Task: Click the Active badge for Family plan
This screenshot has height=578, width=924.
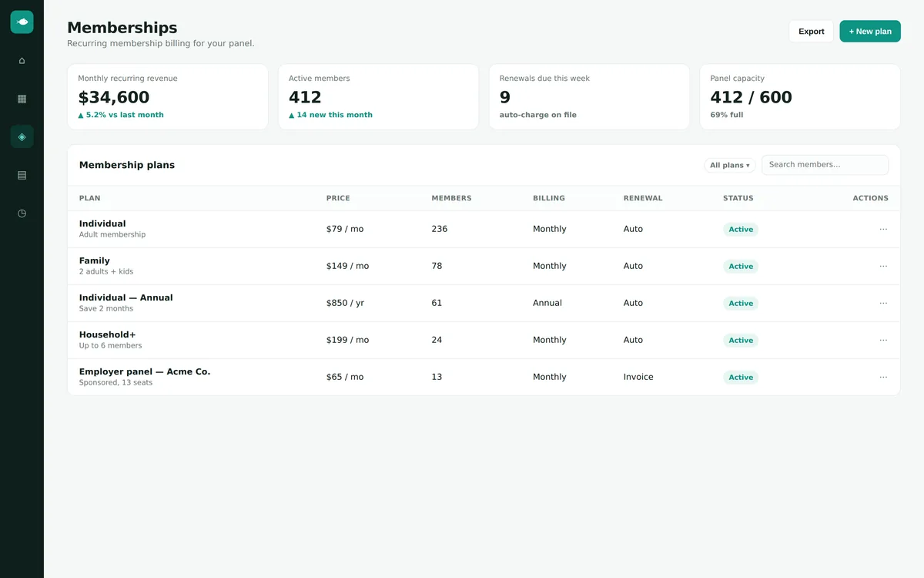Action: (x=741, y=266)
